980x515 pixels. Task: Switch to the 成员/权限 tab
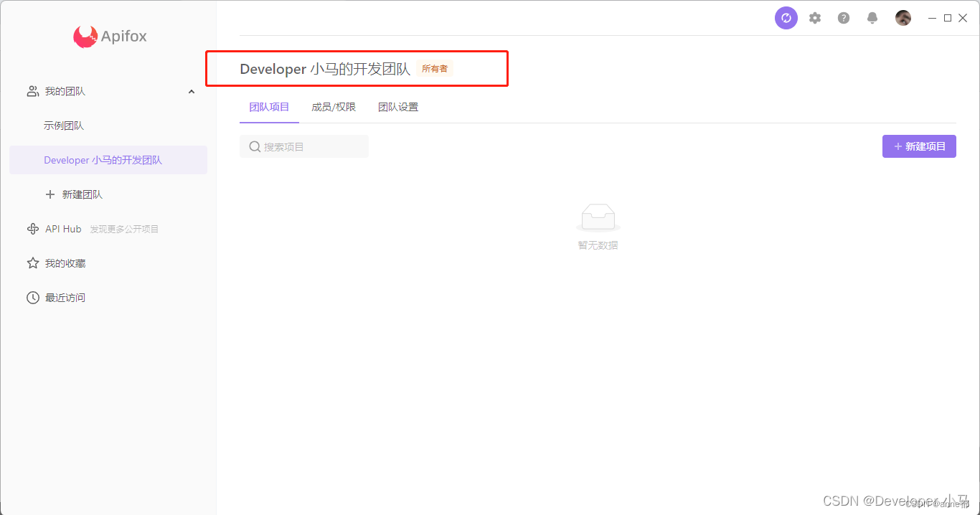(334, 107)
